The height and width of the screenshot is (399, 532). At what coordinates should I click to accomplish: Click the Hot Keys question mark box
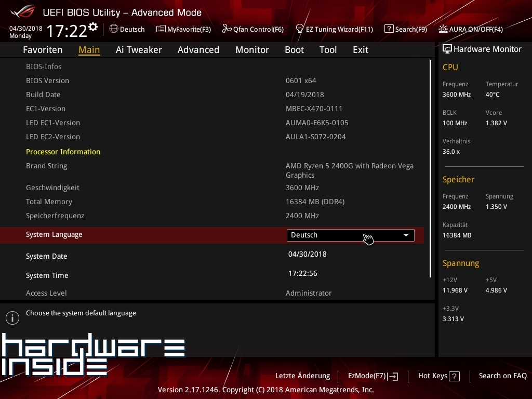454,376
